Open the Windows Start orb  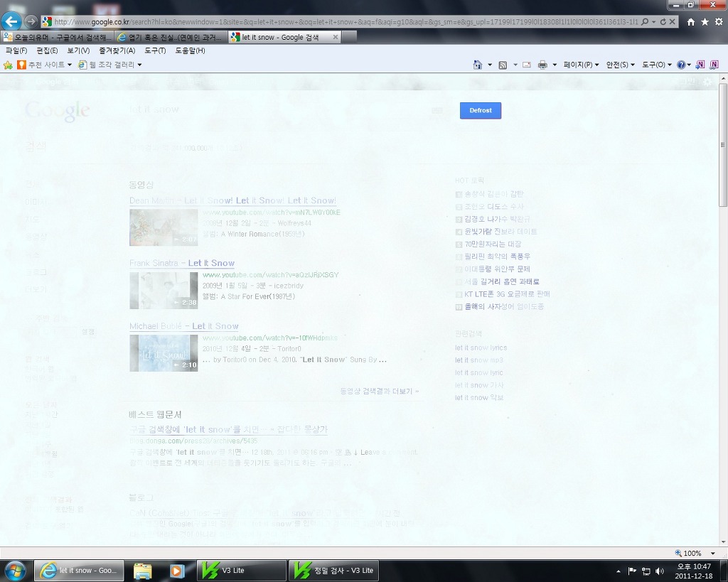pyautogui.click(x=16, y=571)
